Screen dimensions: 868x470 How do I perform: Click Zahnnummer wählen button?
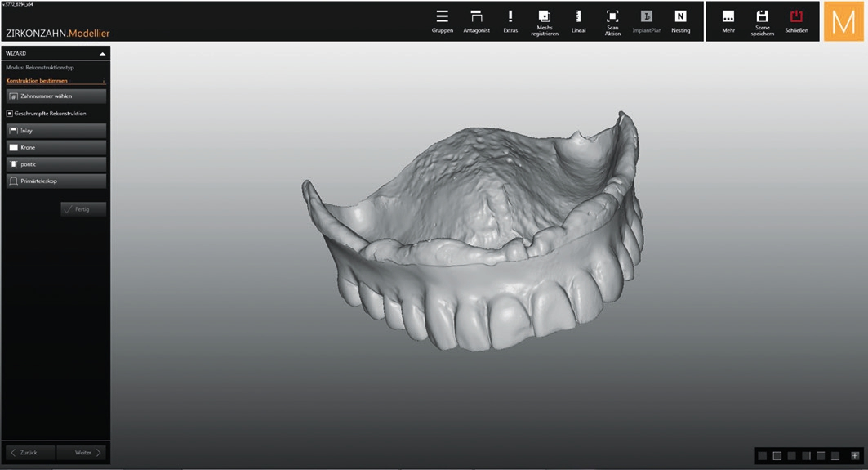(56, 96)
